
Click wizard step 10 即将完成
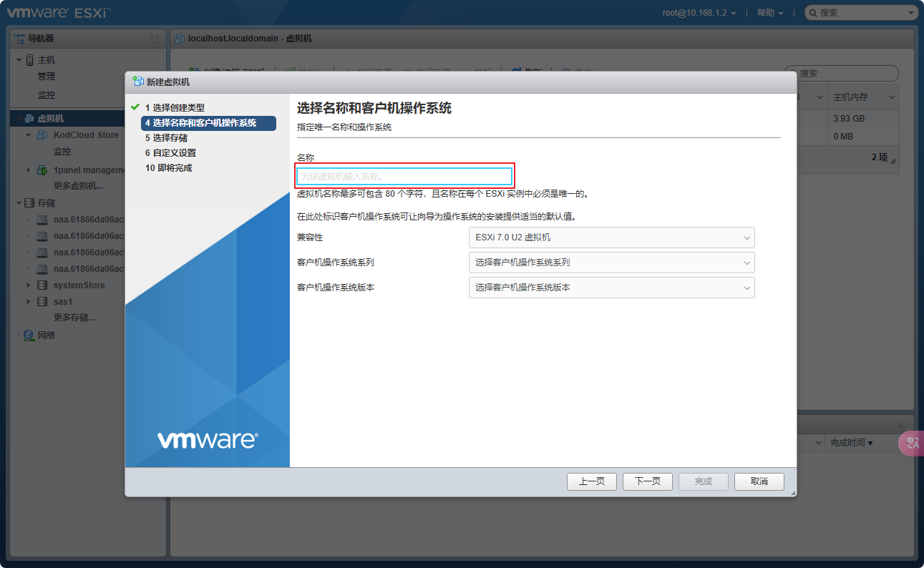point(168,168)
